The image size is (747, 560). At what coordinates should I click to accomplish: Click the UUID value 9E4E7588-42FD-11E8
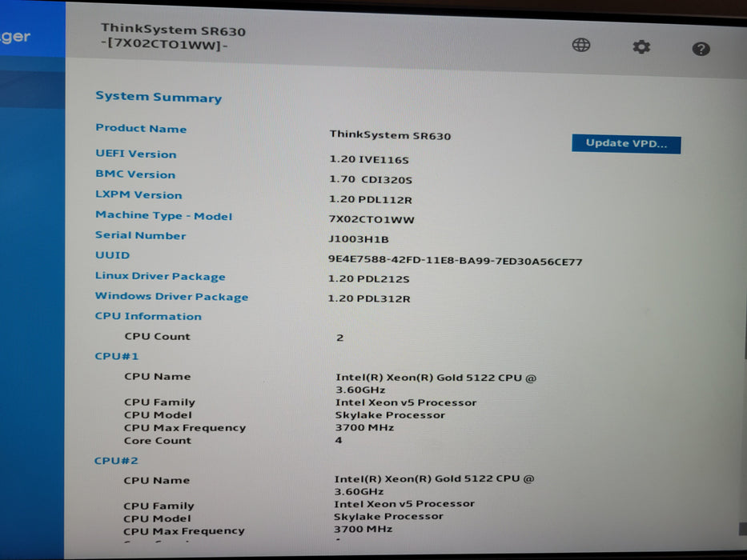coord(455,261)
